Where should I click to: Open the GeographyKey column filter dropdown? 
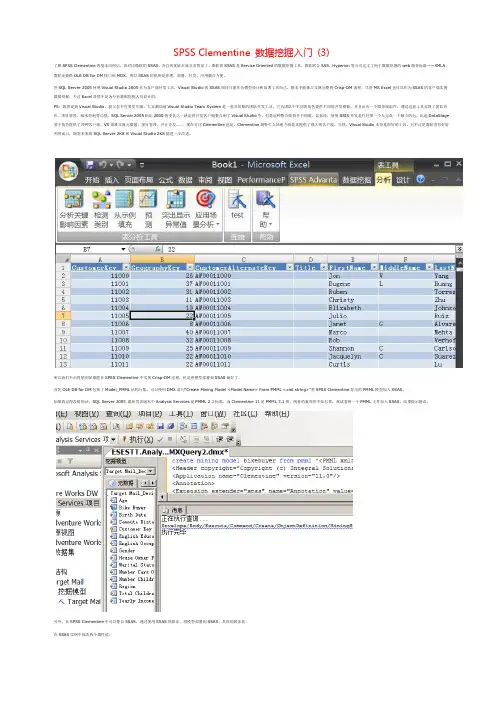tap(190, 268)
